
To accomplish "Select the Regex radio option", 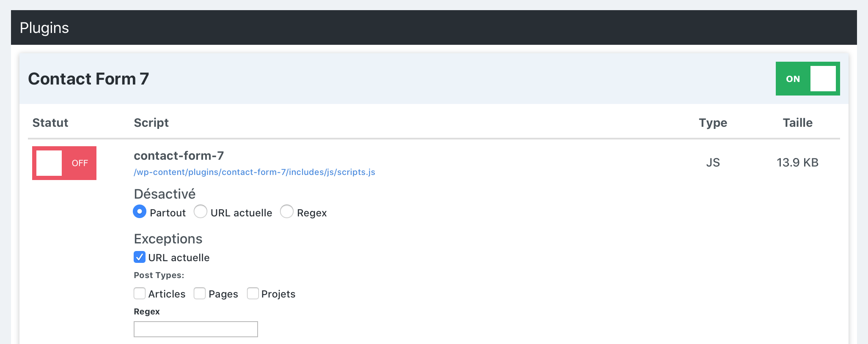I will point(287,211).
